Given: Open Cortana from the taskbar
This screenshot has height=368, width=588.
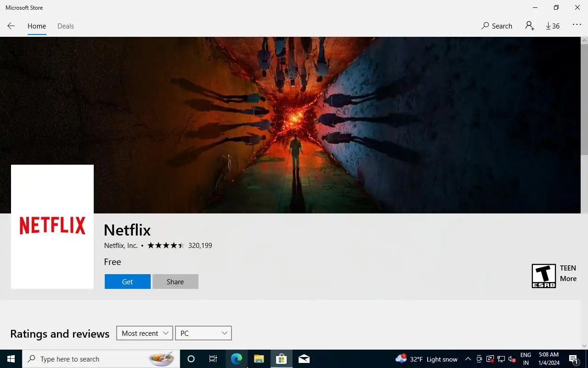Looking at the screenshot, I should click(191, 359).
